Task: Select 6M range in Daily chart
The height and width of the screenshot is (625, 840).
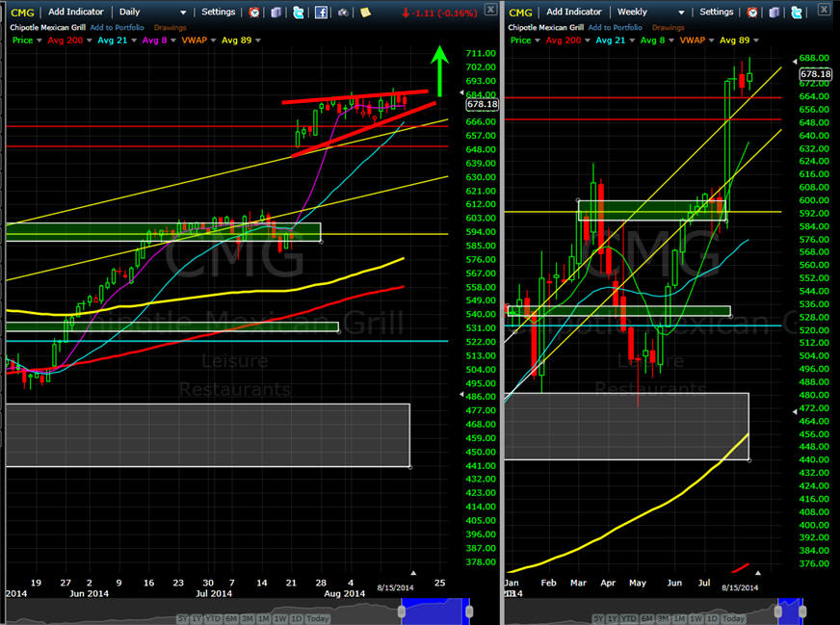Action: [x=231, y=618]
